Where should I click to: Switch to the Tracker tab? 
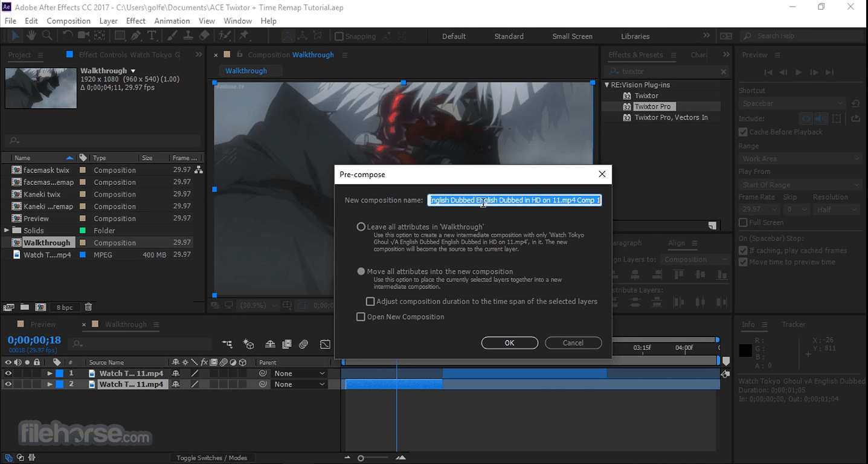[x=793, y=324]
